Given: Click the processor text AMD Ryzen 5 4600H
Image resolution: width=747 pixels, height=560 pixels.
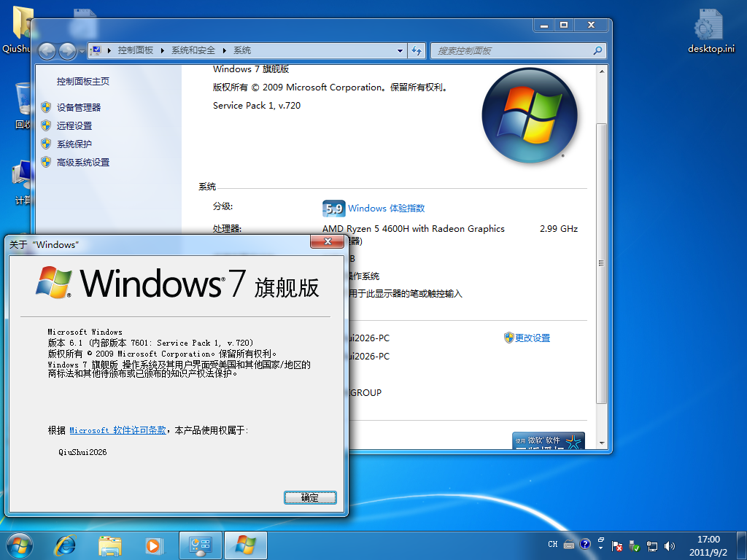Looking at the screenshot, I should 413,228.
